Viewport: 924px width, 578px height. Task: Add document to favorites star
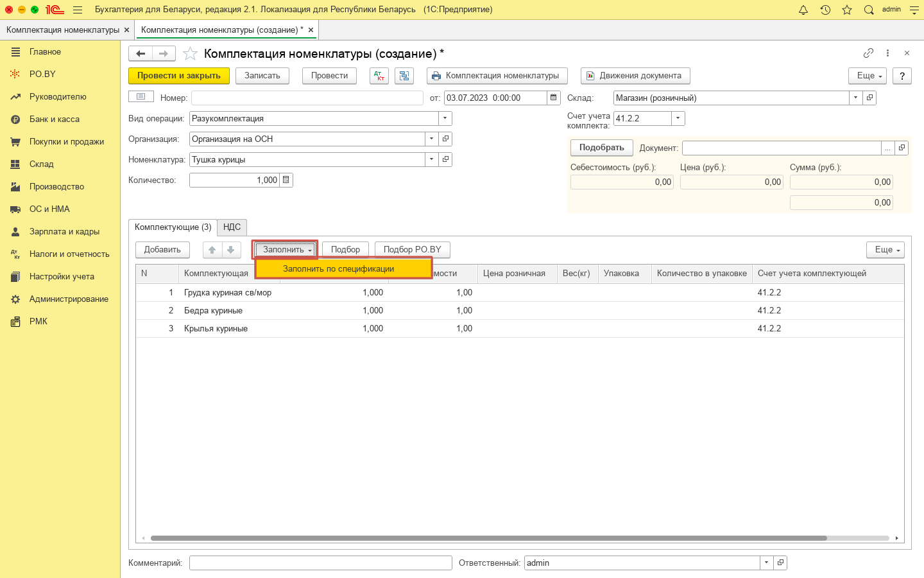(x=190, y=53)
